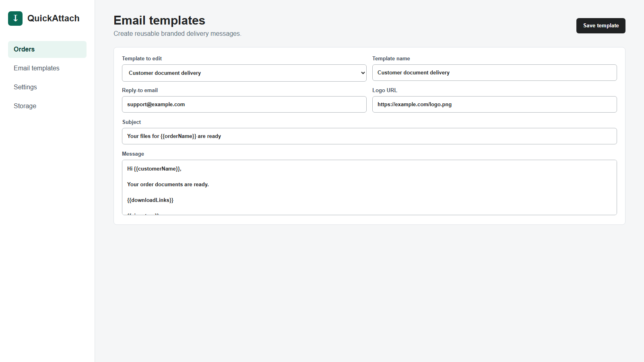Click the QuickAttach brand name
Screen dimensions: 644x362
coord(54,19)
